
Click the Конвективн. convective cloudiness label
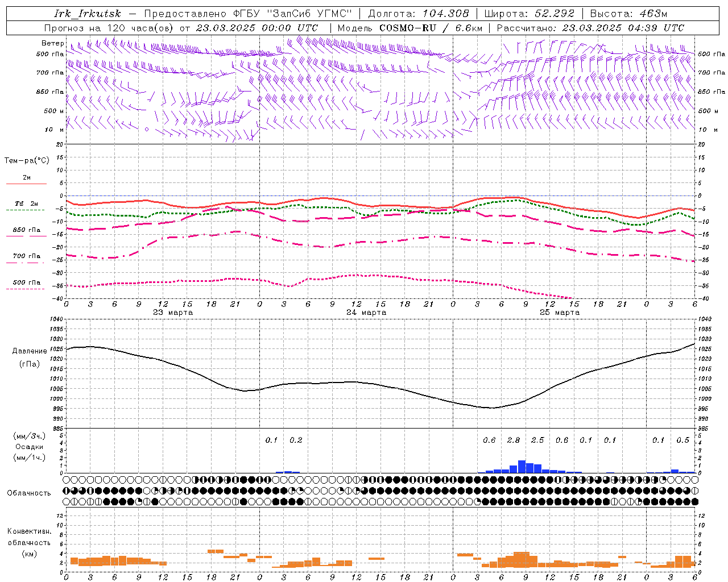point(29,531)
